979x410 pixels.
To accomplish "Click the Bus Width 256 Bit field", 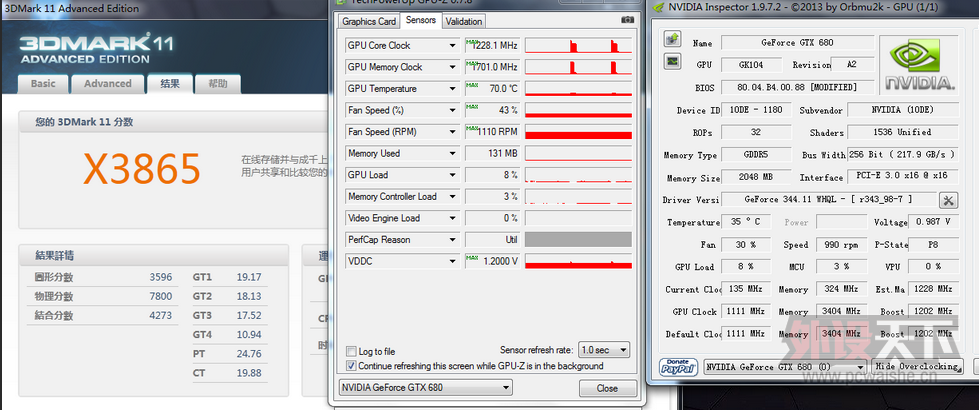I will [x=902, y=154].
